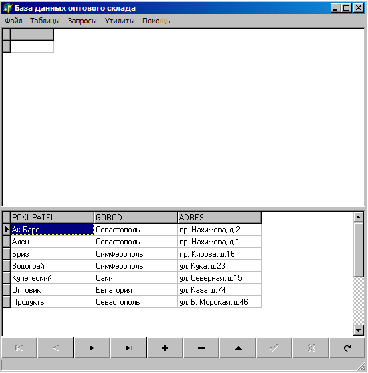Click the edit record triangle button
Screen dimensions: 368x373
click(x=238, y=348)
